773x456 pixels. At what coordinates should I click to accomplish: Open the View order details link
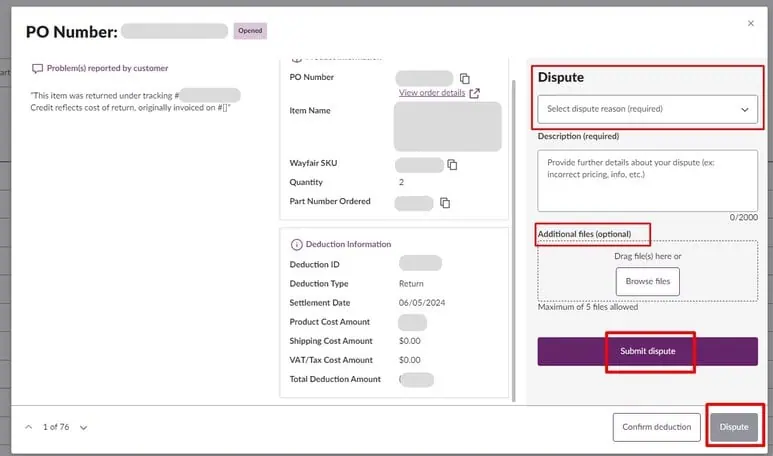[x=432, y=93]
